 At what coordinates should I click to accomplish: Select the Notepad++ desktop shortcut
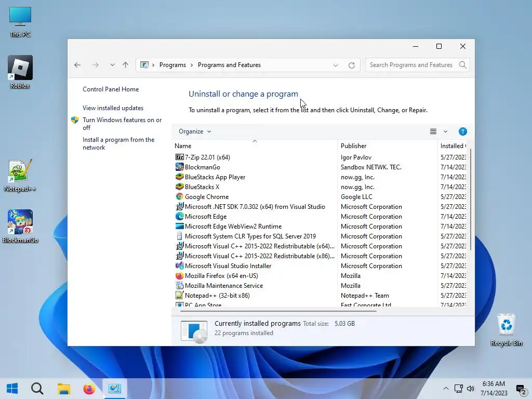click(20, 176)
